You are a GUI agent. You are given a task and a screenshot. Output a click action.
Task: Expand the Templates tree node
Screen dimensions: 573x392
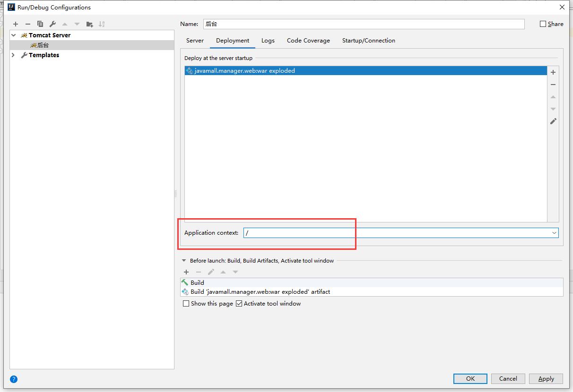[x=13, y=55]
